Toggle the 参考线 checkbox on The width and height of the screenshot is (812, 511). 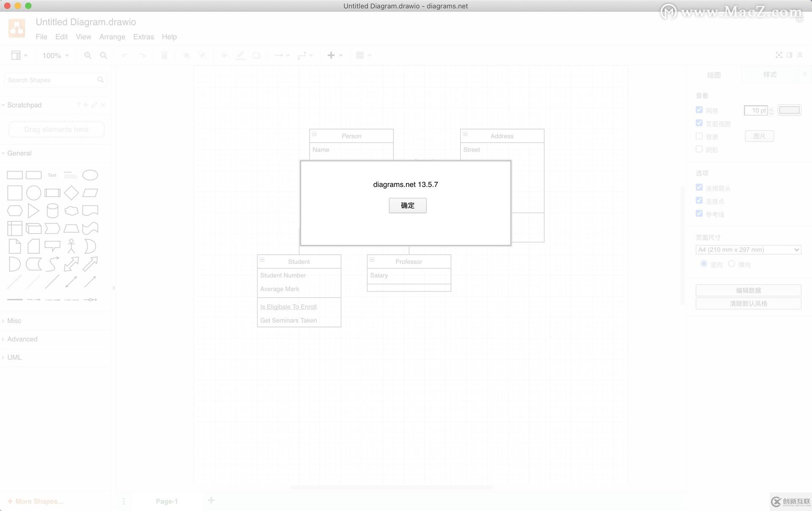700,214
